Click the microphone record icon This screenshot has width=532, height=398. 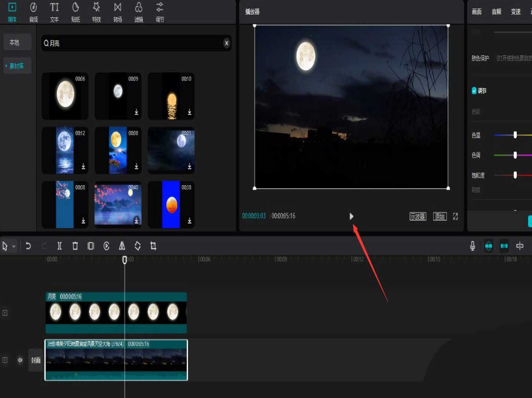[473, 246]
